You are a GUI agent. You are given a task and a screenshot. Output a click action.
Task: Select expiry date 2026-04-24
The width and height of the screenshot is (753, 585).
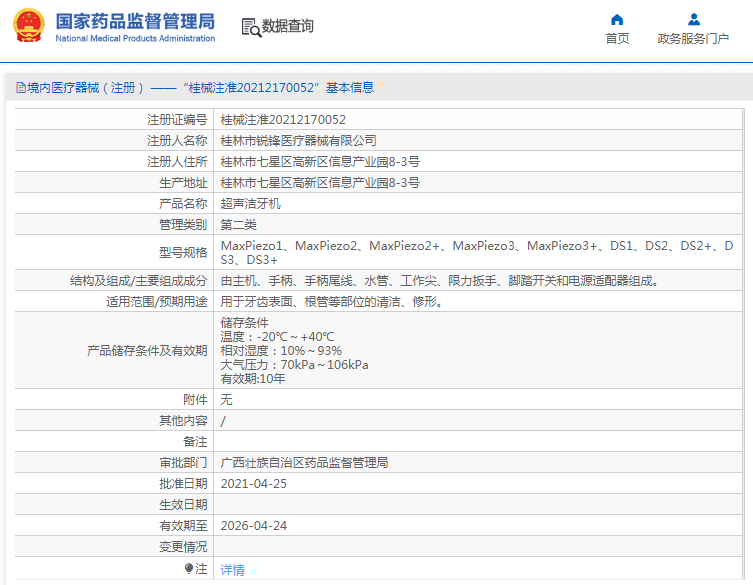point(254,526)
